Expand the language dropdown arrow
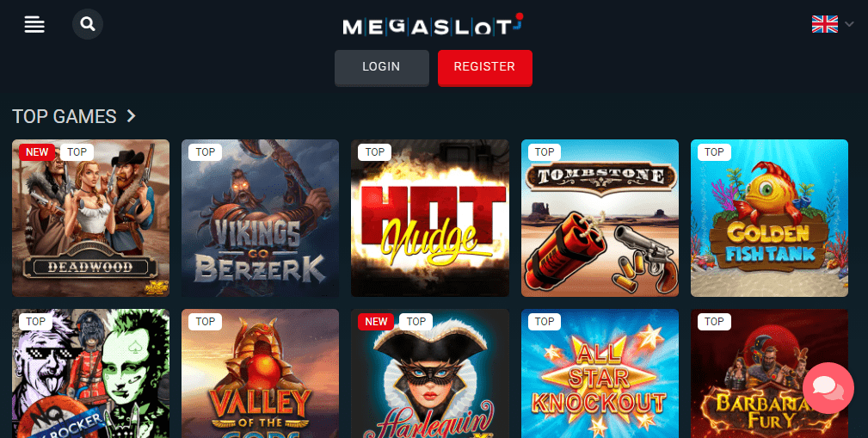The height and width of the screenshot is (438, 868). (x=849, y=24)
